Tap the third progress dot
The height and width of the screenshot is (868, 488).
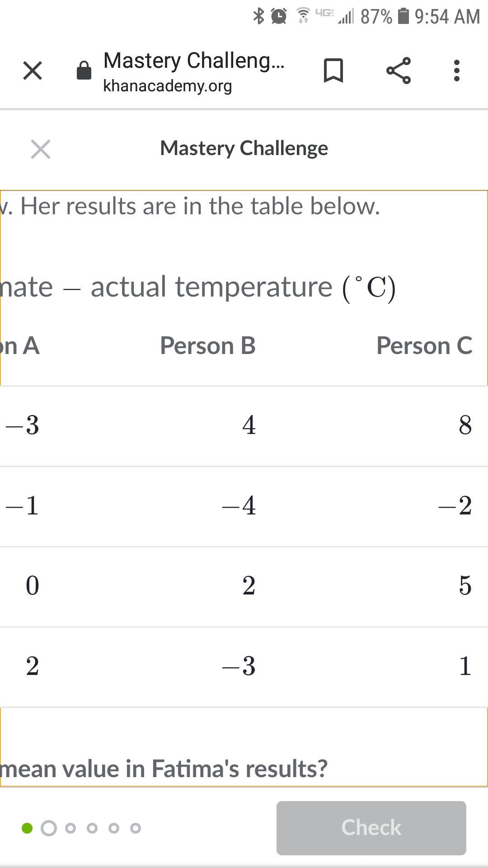click(x=70, y=828)
